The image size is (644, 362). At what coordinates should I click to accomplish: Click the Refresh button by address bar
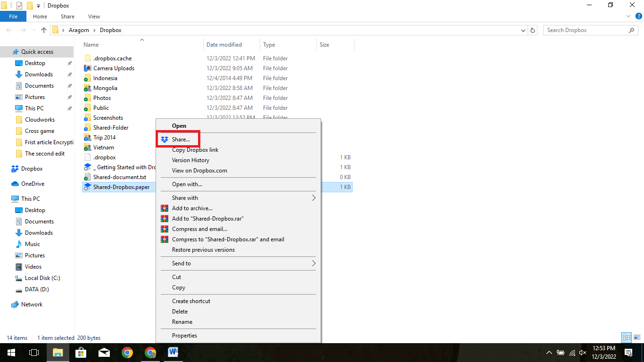533,30
